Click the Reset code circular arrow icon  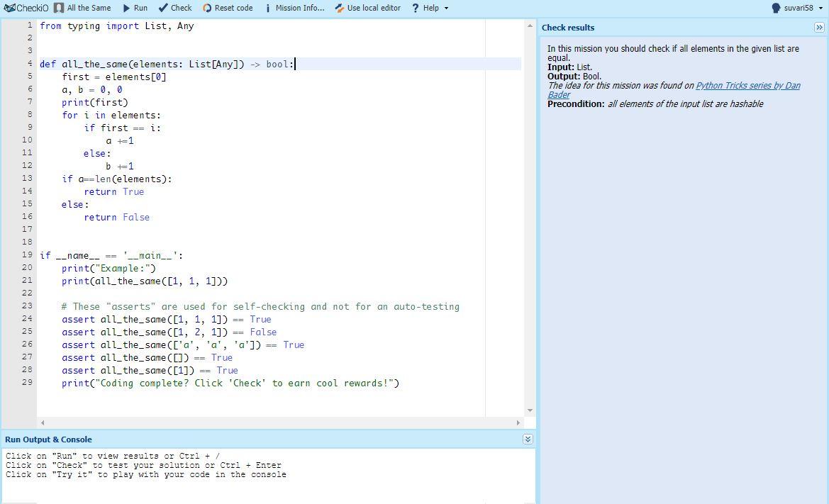[207, 8]
